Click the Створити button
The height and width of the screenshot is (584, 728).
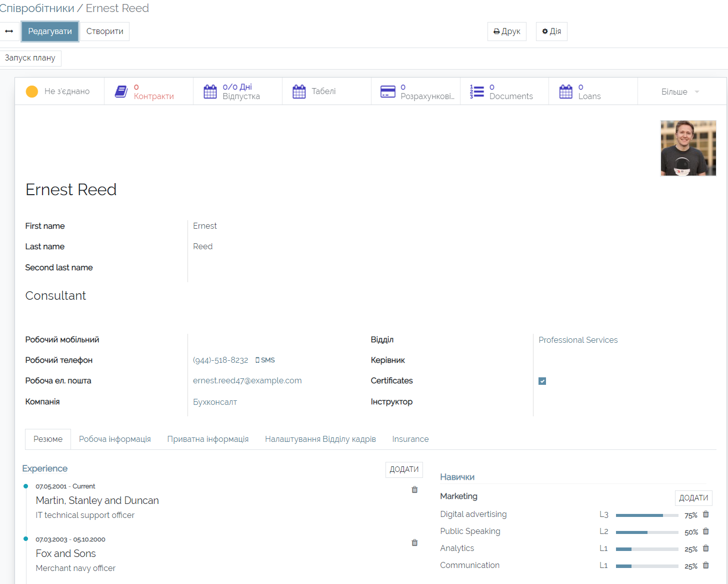105,32
